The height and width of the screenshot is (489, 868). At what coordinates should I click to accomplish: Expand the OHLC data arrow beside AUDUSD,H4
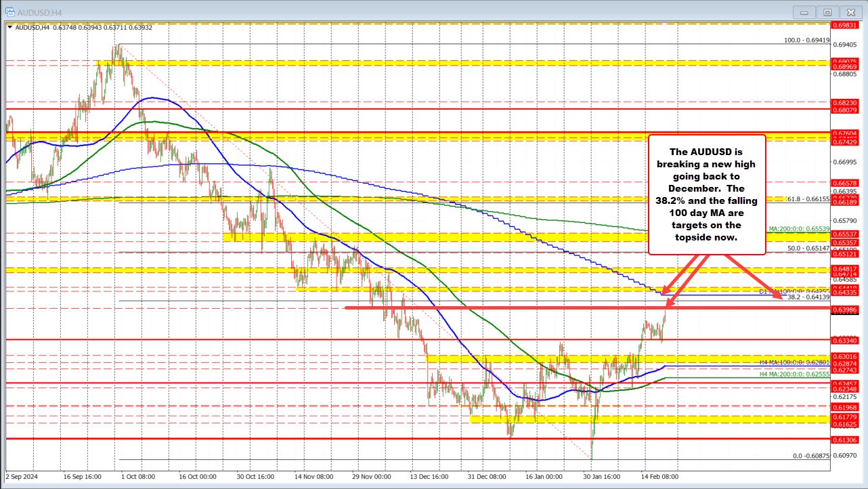click(9, 28)
